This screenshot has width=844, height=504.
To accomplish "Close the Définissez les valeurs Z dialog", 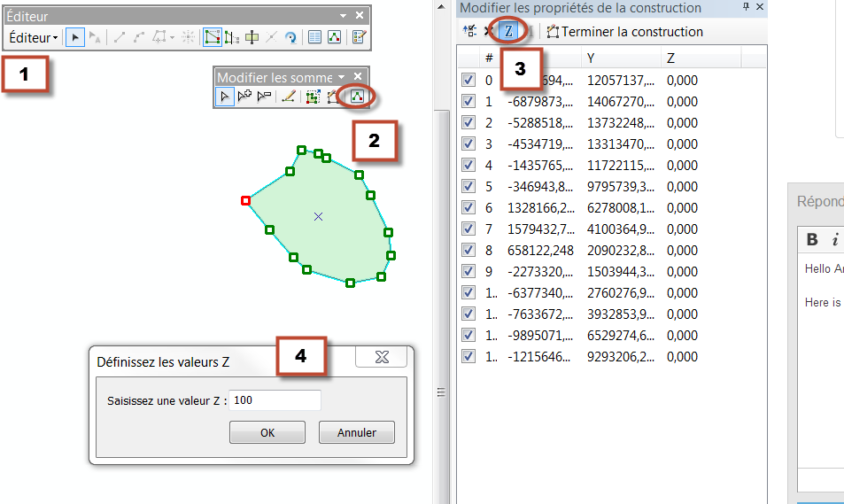I will pos(382,356).
